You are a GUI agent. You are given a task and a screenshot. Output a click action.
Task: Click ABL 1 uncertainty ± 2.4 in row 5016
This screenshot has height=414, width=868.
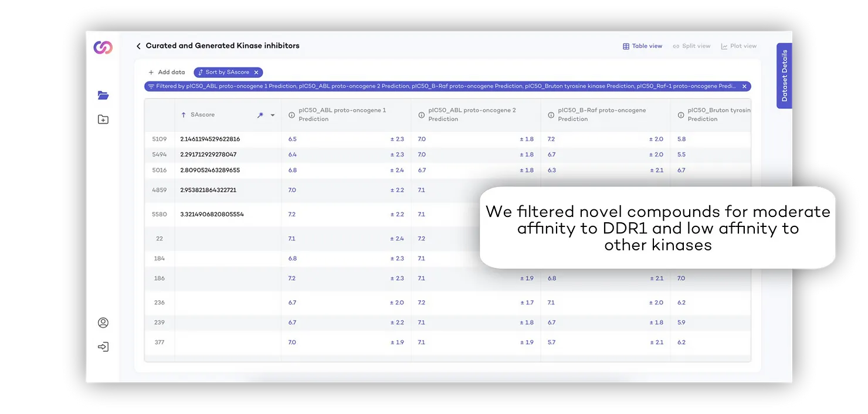click(x=397, y=170)
